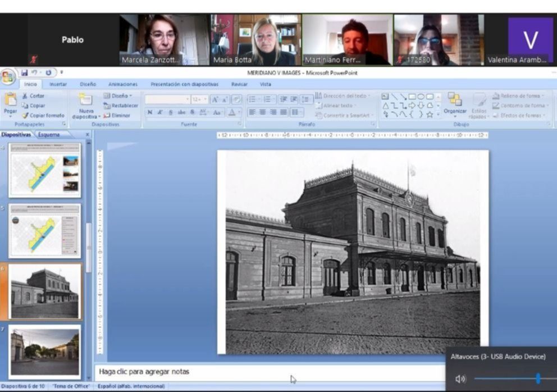Open the Animaciones ribbon tab
Viewport: 557px width, 392px height.
click(122, 84)
